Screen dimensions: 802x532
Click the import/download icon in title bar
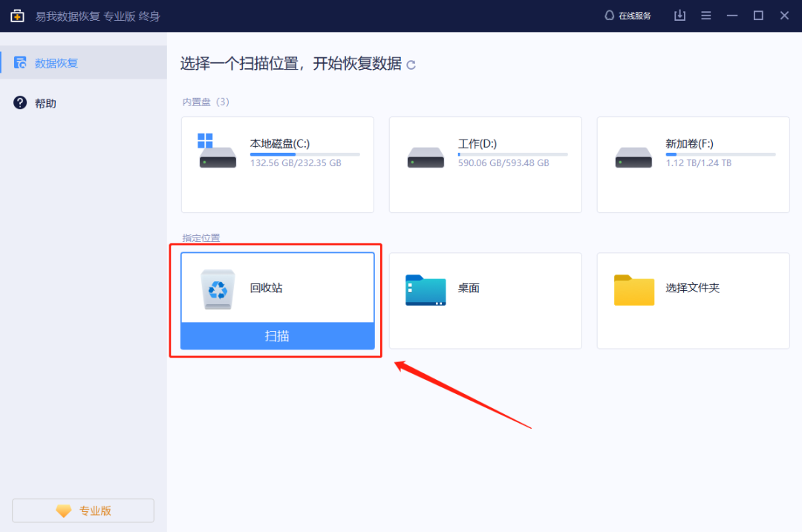pos(679,16)
